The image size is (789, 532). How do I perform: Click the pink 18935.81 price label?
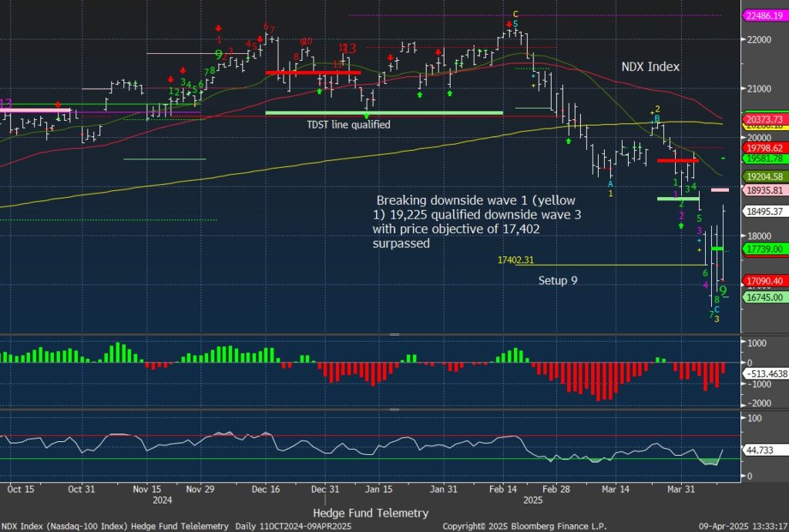tap(765, 190)
